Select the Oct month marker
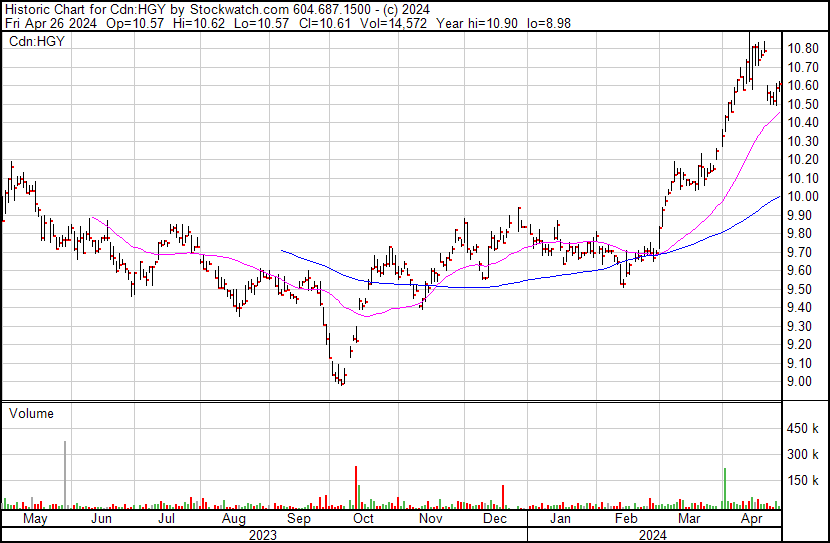 click(x=363, y=520)
